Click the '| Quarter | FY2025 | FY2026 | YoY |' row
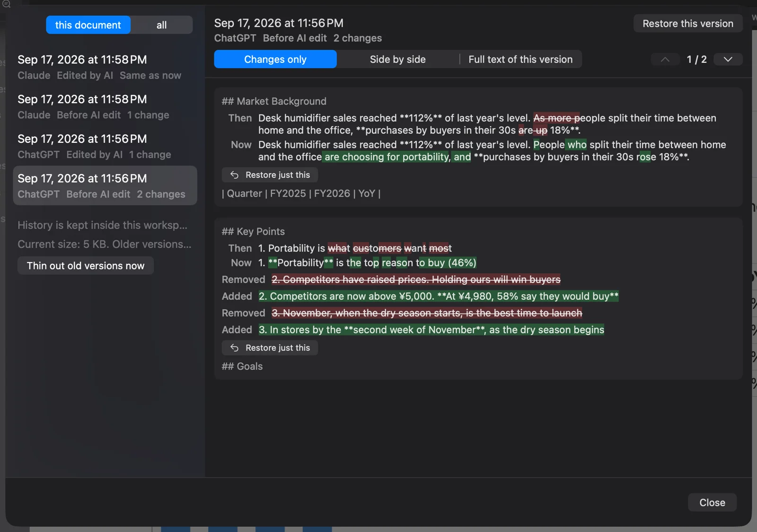This screenshot has width=757, height=532. (x=301, y=193)
